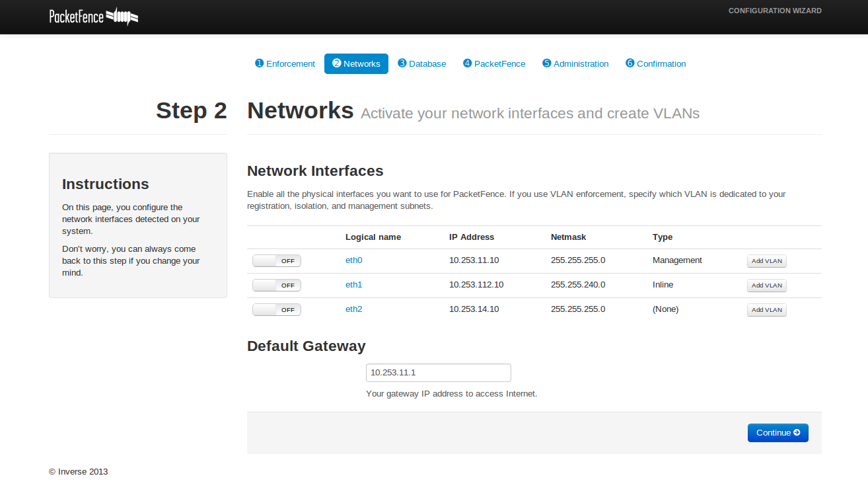Image resolution: width=868 pixels, height=499 pixels.
Task: Open the eth1 interface link
Action: (x=353, y=285)
